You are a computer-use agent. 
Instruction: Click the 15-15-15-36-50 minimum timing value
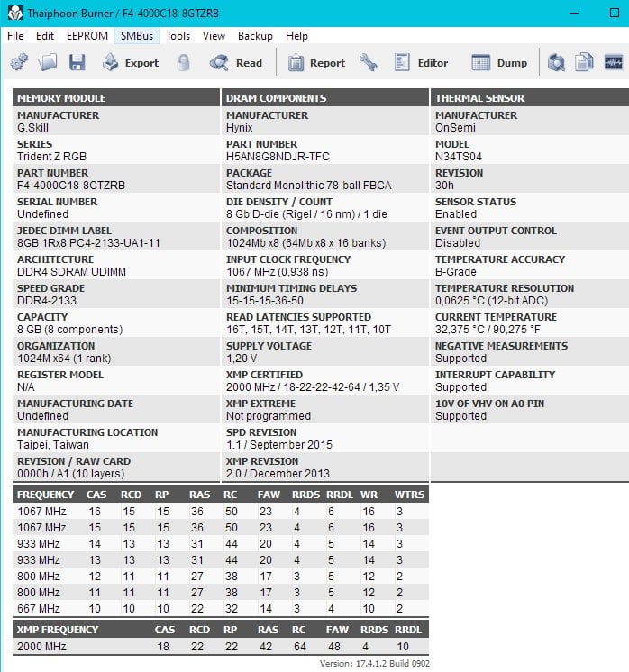(265, 301)
